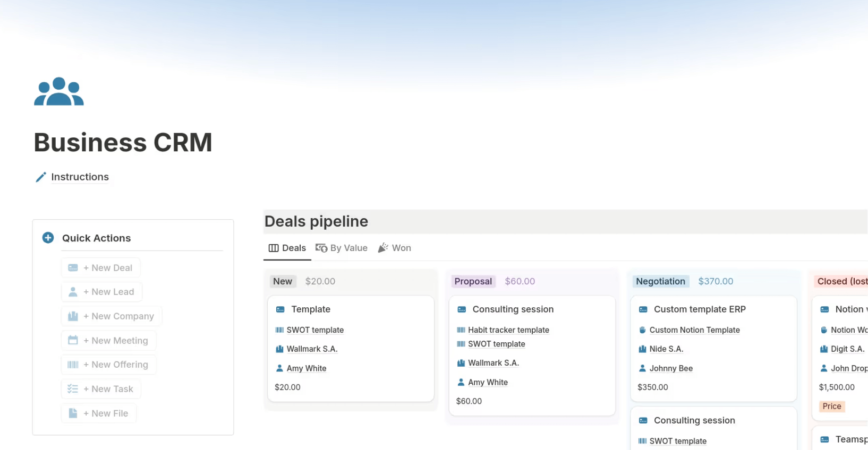Click the $370.00 Negotiation column total

[716, 281]
